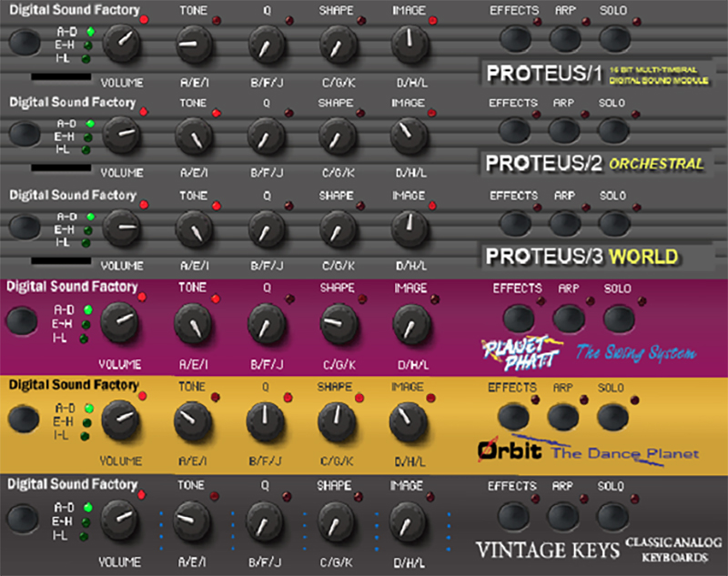Activate Effects on Orbit Dance Planet
The image size is (728, 576).
click(514, 416)
